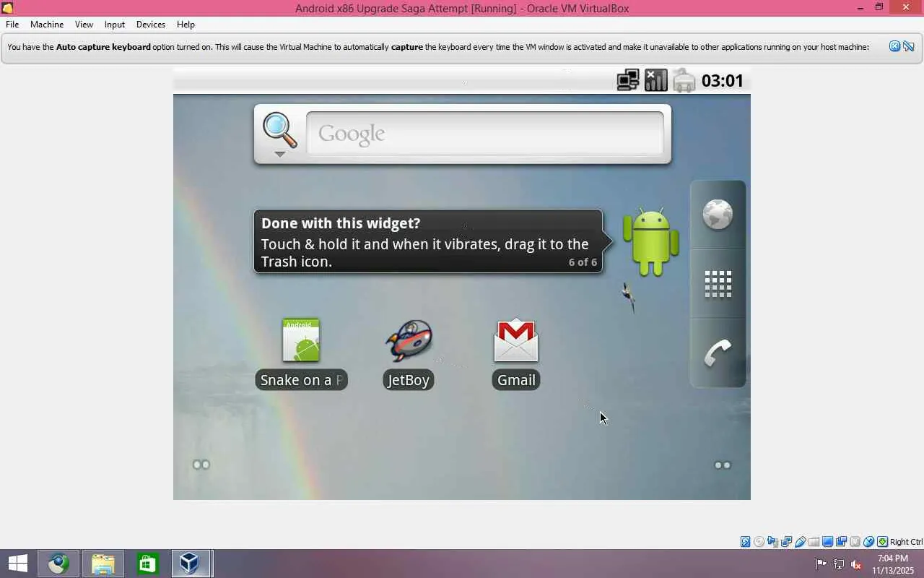Click the network adapter indicator

coord(786,542)
